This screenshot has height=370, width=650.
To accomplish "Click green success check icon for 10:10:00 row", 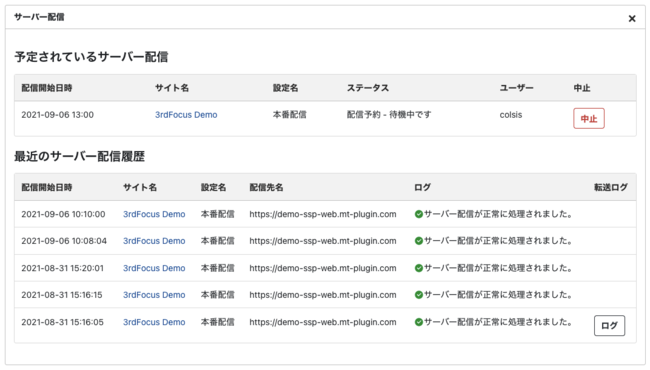I will click(x=419, y=214).
